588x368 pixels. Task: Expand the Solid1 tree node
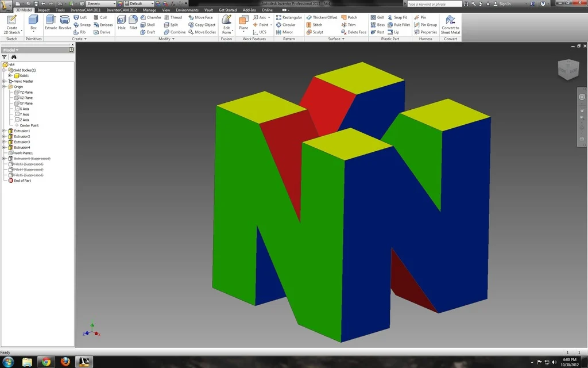[10, 75]
